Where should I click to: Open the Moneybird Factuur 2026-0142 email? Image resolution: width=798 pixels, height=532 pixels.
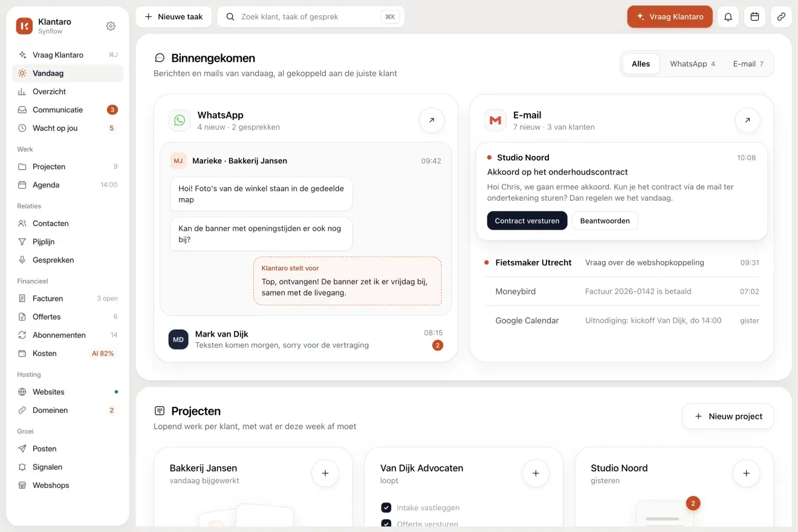click(x=621, y=291)
